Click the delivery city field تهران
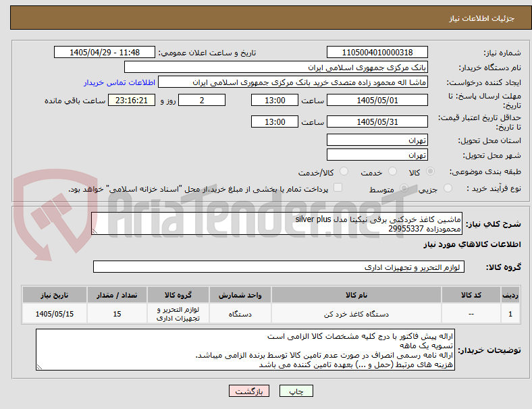The height and width of the screenshot is (409, 532). point(377,155)
